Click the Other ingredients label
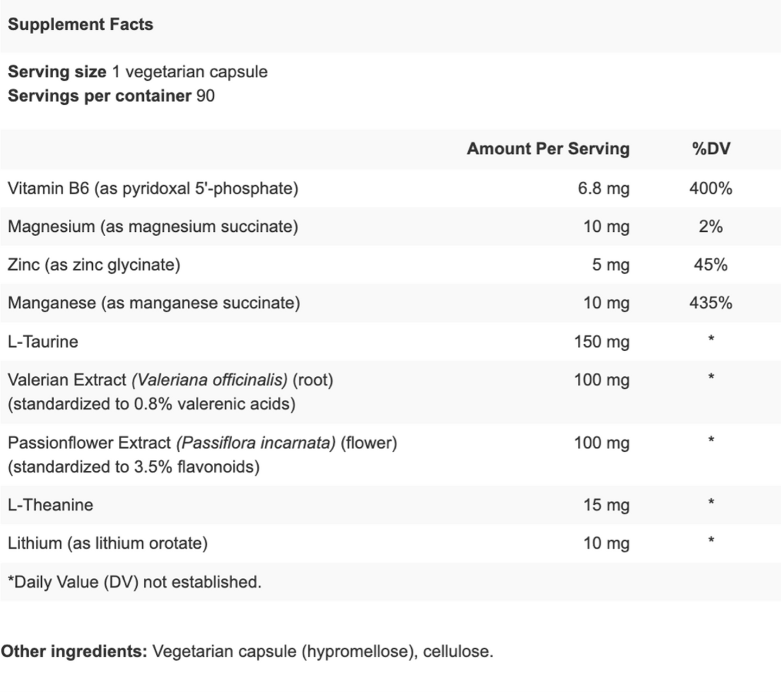The height and width of the screenshot is (696, 784). pos(74,651)
